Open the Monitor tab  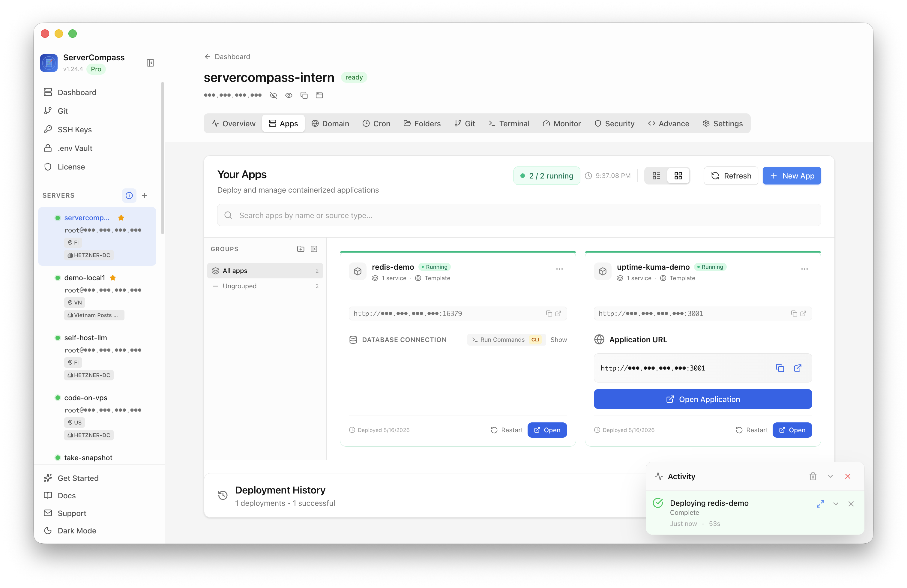(x=562, y=124)
